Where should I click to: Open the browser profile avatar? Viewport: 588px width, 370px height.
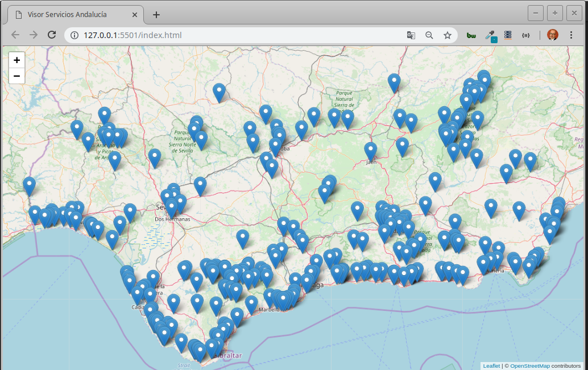(x=551, y=35)
